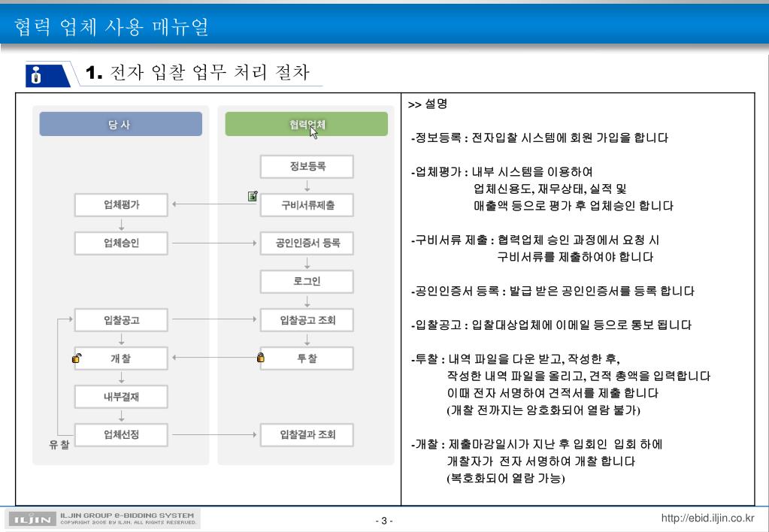The width and height of the screenshot is (769, 532).
Task: Click the 투찰 flow box
Action: pyautogui.click(x=307, y=358)
